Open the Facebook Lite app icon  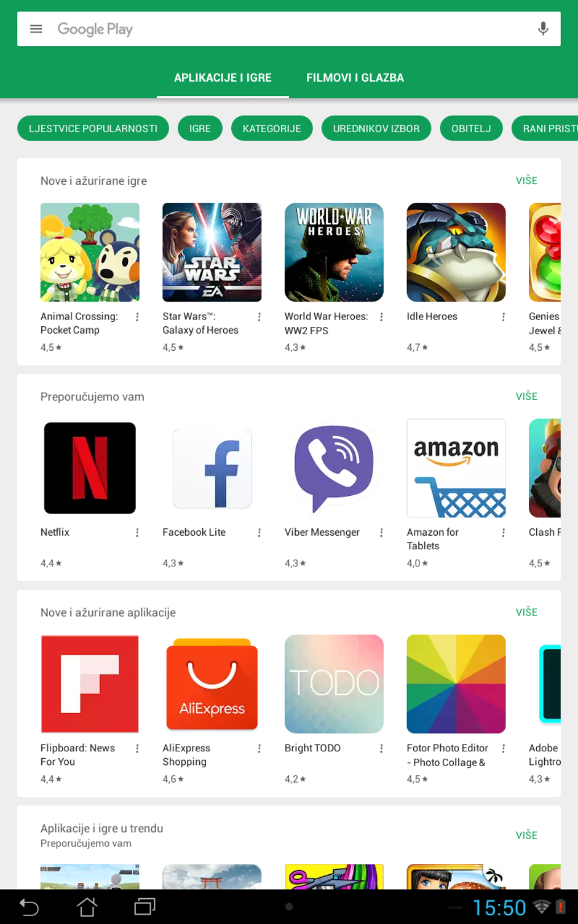click(x=212, y=468)
